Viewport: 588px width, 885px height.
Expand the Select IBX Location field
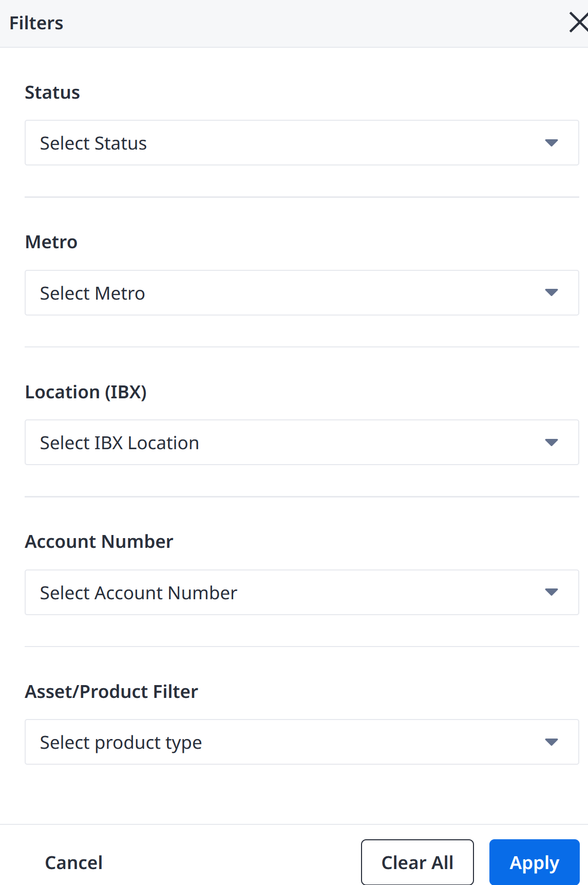point(302,442)
